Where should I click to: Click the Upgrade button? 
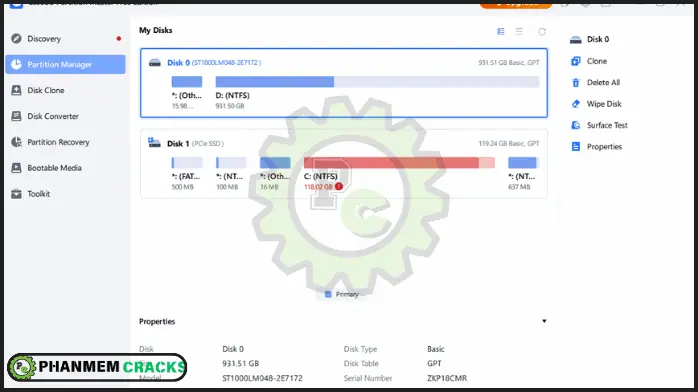point(515,4)
